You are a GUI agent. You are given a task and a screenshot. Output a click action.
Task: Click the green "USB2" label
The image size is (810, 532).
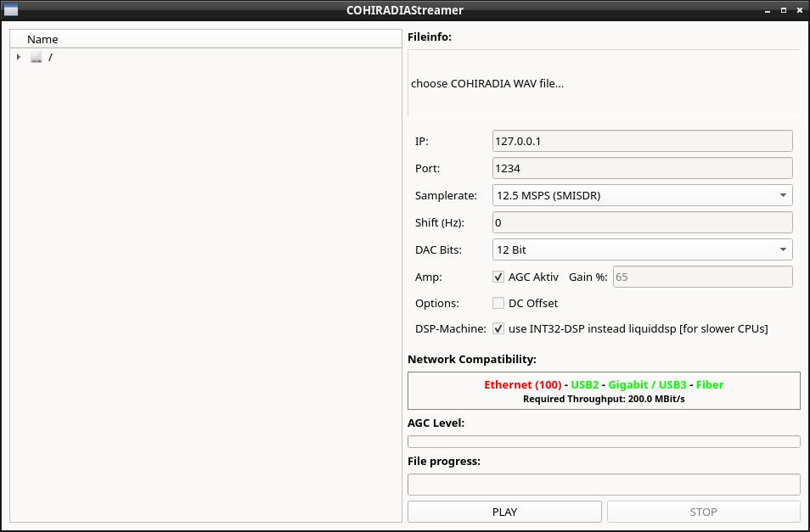(x=585, y=384)
